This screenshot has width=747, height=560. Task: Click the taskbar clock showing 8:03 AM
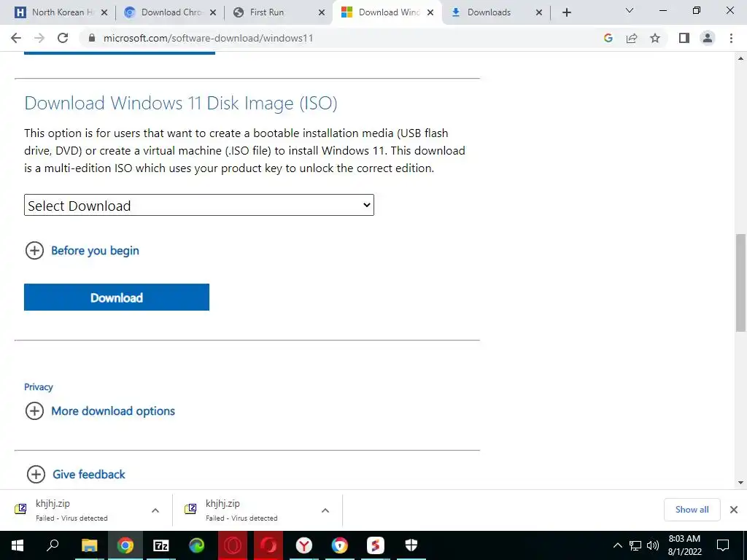pyautogui.click(x=684, y=545)
